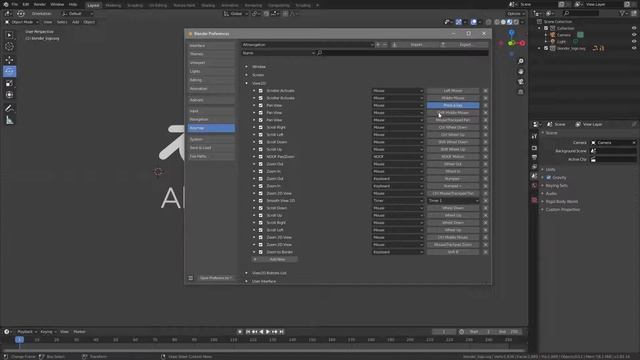Expand the View2D Buttons List section
Image resolution: width=640 pixels, height=360 pixels.
tap(246, 273)
